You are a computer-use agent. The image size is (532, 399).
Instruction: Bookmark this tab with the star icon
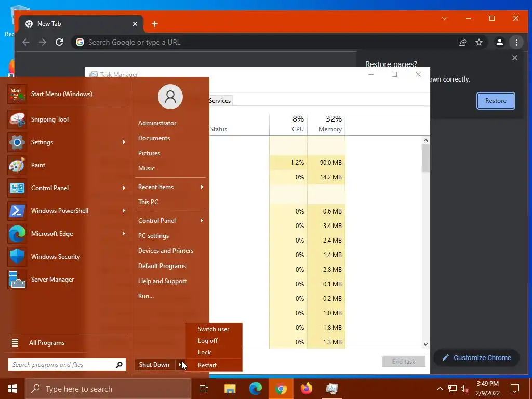tap(478, 42)
